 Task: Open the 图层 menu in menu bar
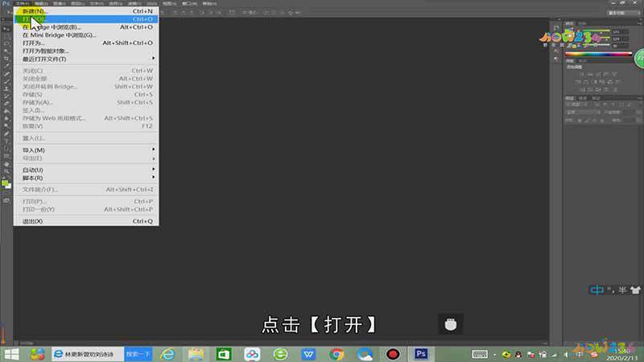click(x=77, y=3)
